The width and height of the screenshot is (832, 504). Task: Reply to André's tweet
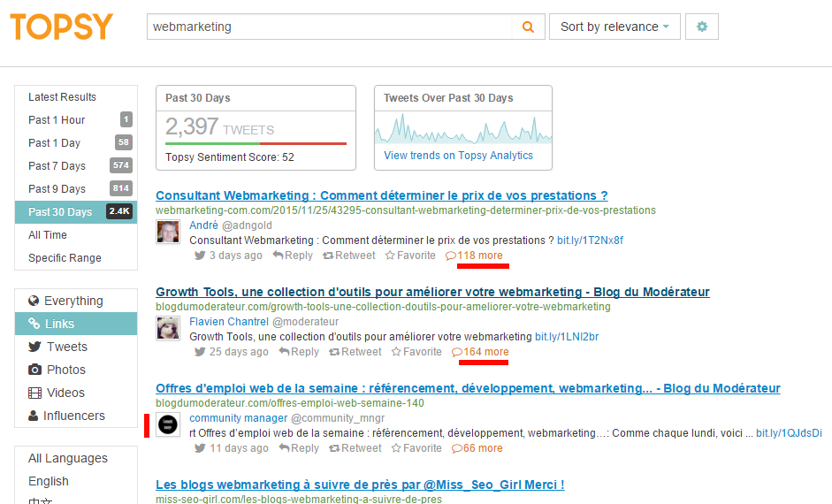coord(293,256)
